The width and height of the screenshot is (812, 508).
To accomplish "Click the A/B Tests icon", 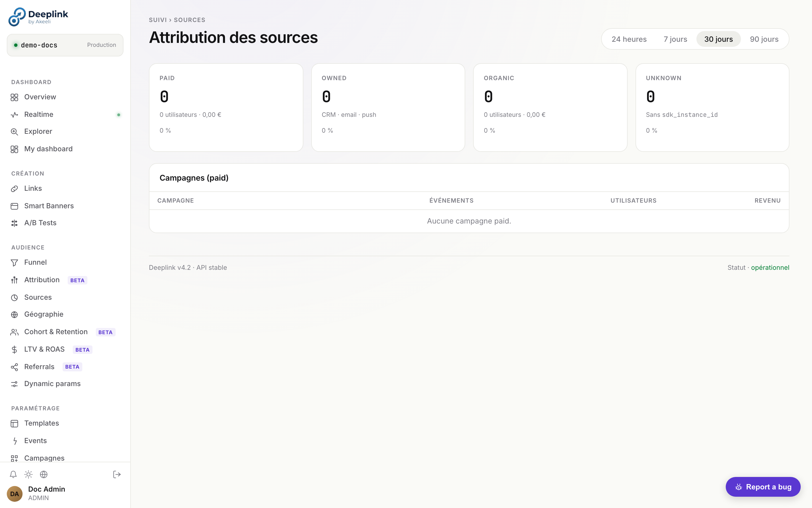I will click(x=14, y=223).
